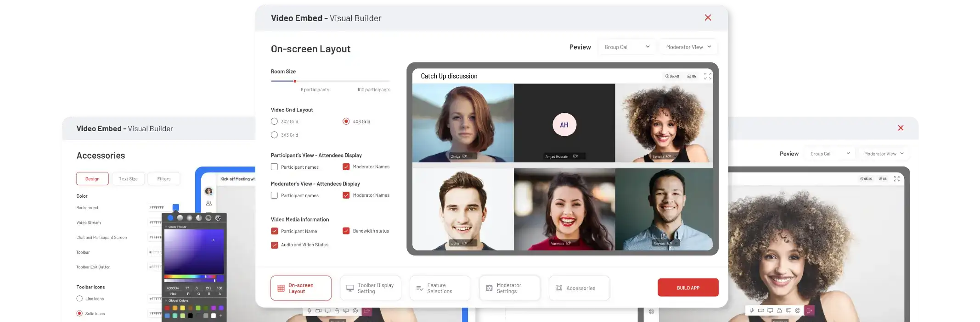Switch to the Design tab

pos(92,179)
